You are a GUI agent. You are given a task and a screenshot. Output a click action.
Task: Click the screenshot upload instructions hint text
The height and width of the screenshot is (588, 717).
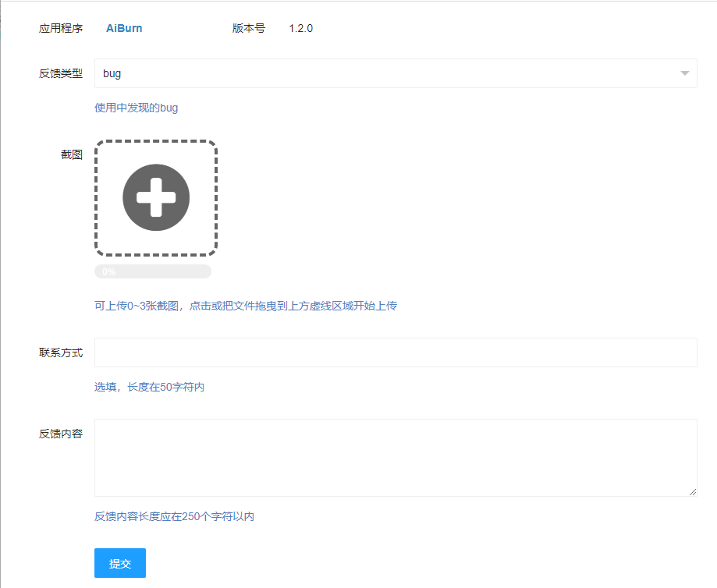[246, 306]
